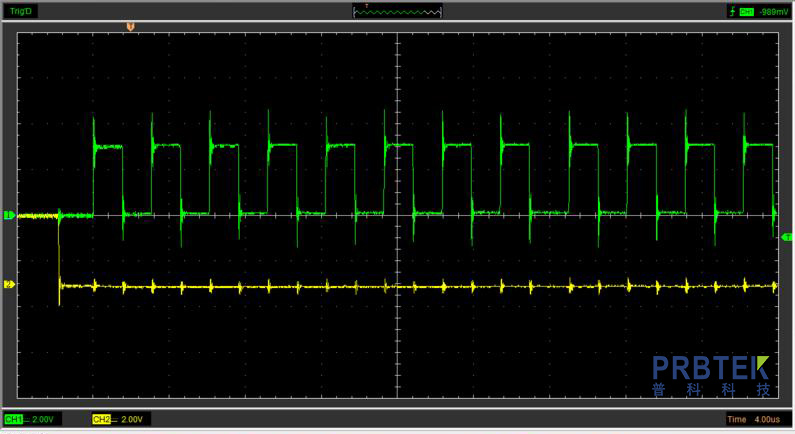Select the -989mV trigger level readout
This screenshot has width=795, height=434.
coord(773,11)
